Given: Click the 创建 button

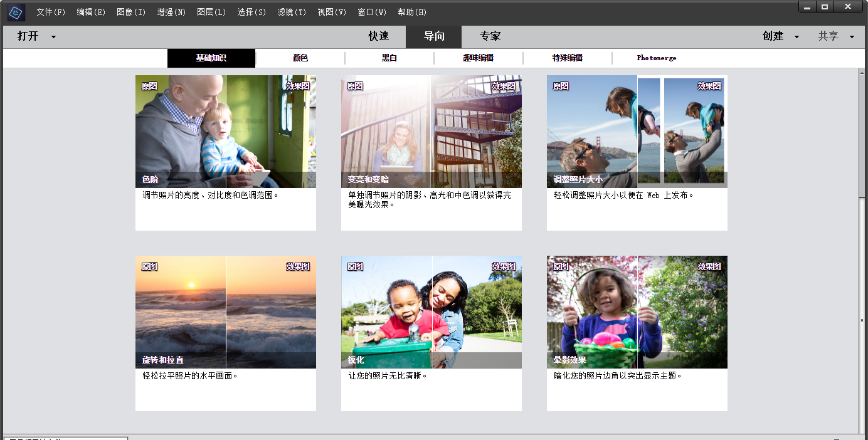Looking at the screenshot, I should tap(773, 36).
